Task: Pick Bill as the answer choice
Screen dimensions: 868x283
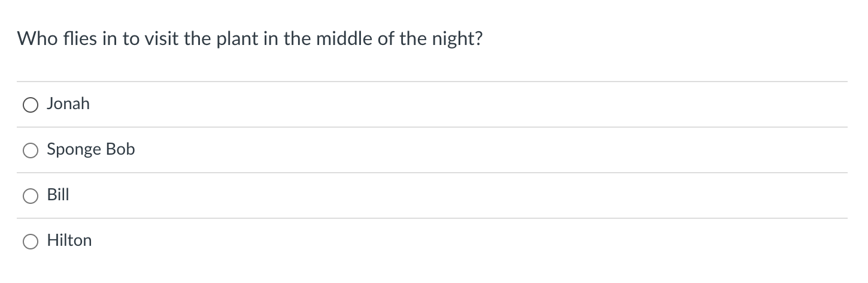Action: click(31, 196)
